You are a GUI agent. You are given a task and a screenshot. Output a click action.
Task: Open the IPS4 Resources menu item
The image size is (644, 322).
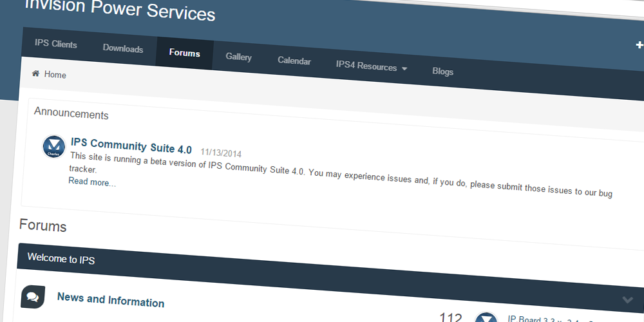[366, 66]
